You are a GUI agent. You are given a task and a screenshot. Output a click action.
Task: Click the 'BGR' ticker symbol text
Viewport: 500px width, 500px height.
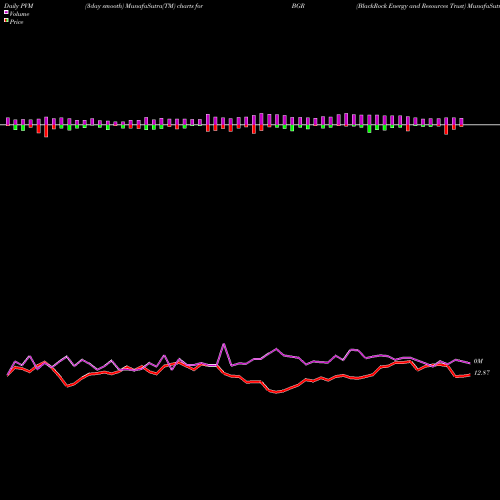click(x=298, y=6)
